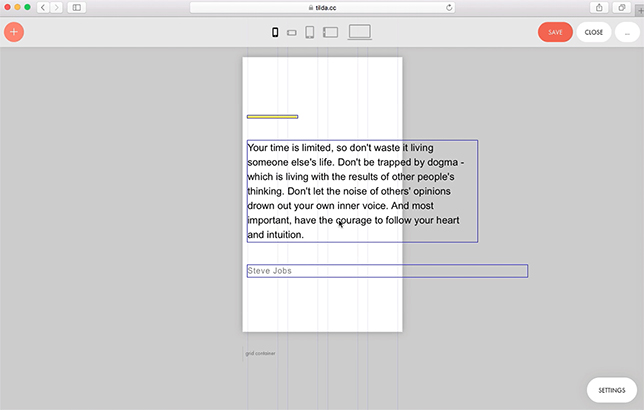644x410 pixels.
Task: Save the page with SAVE button
Action: click(555, 32)
